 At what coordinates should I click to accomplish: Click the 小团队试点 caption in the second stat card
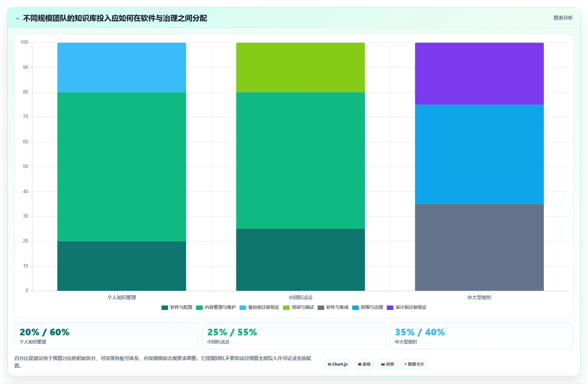[x=218, y=342]
